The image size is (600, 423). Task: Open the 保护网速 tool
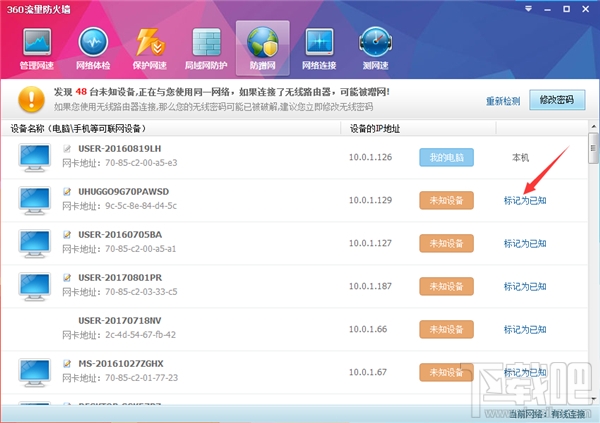[x=150, y=49]
